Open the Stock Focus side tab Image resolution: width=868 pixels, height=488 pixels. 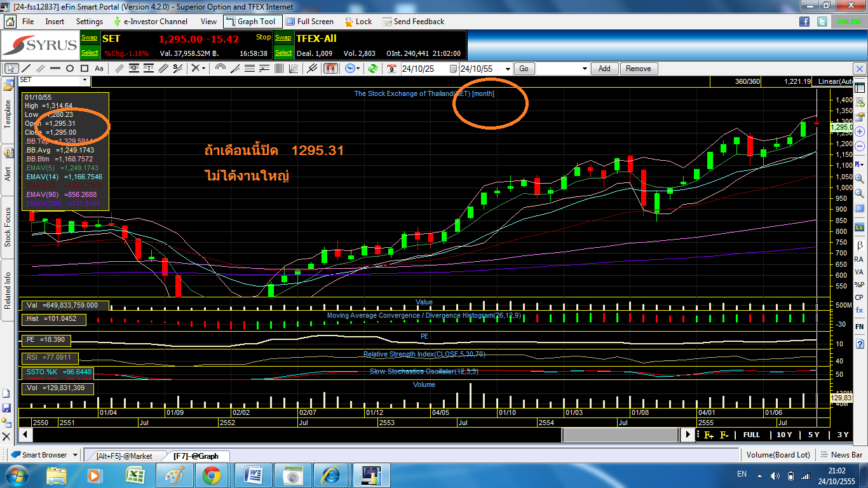pyautogui.click(x=8, y=227)
